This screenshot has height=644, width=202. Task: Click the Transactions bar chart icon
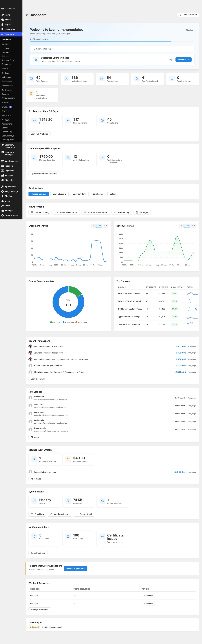pos(102,79)
